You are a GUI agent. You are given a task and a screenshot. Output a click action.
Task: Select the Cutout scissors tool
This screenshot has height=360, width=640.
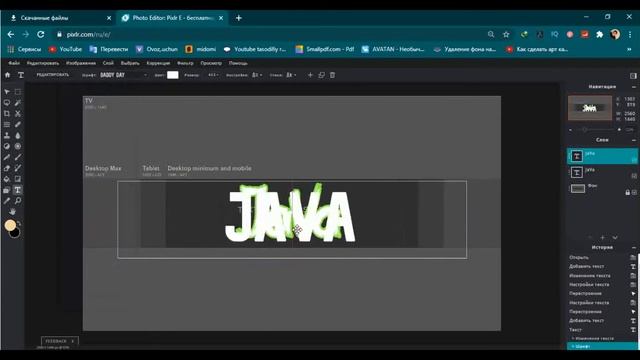[x=18, y=113]
